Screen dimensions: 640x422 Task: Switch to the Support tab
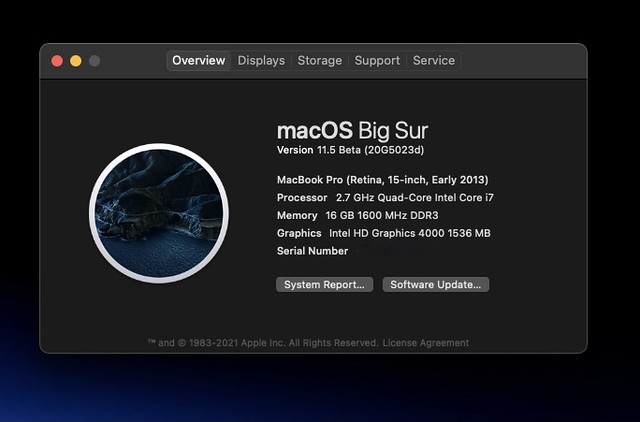(x=377, y=61)
